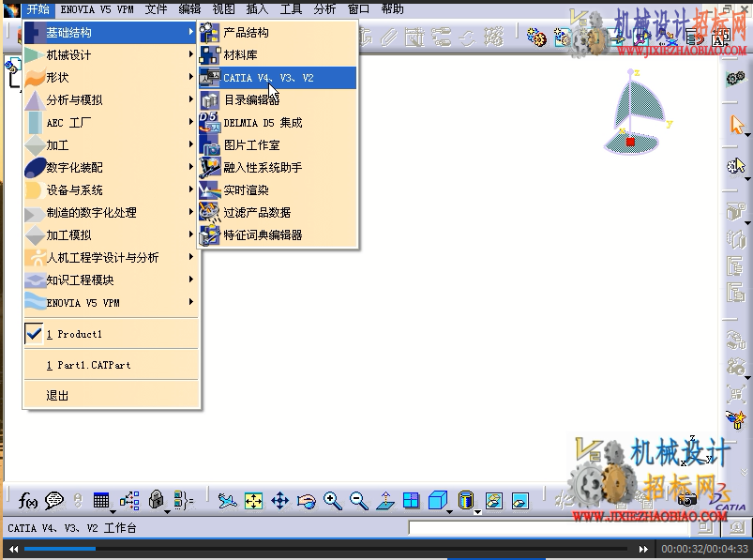The width and height of the screenshot is (753, 560).
Task: Open the 视图 menu
Action: pos(223,9)
